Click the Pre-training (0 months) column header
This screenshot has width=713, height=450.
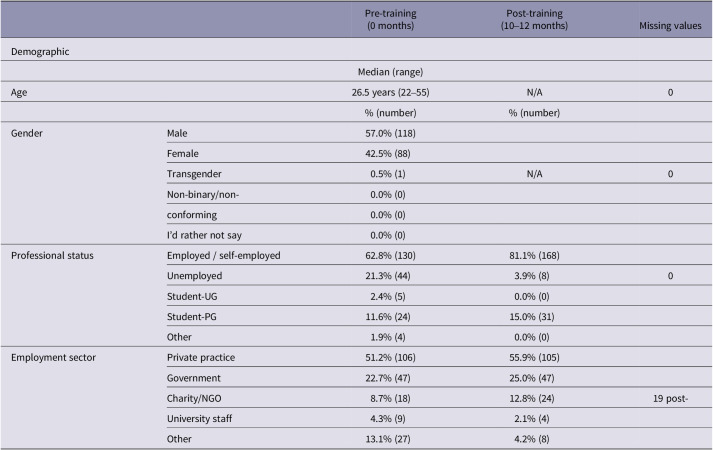tap(390, 20)
